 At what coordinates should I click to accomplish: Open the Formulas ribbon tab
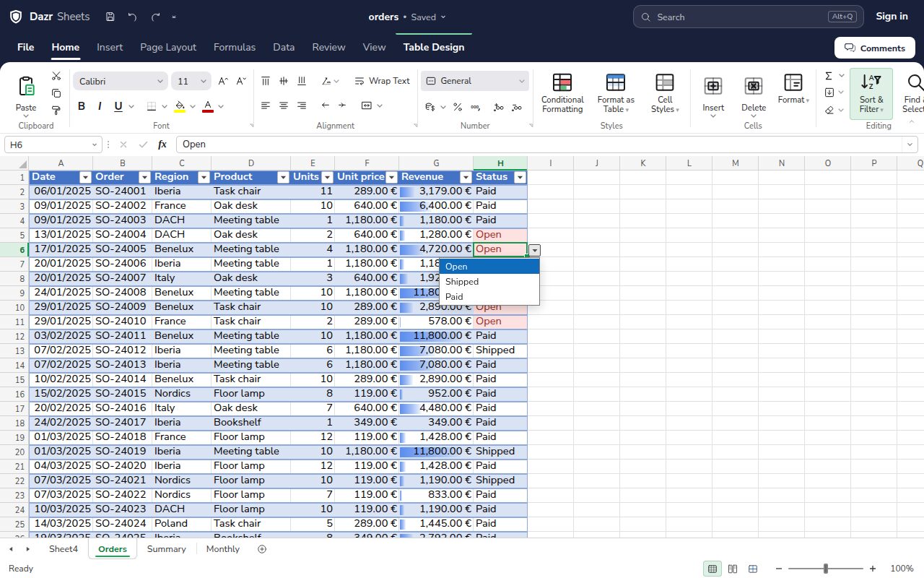coord(235,47)
